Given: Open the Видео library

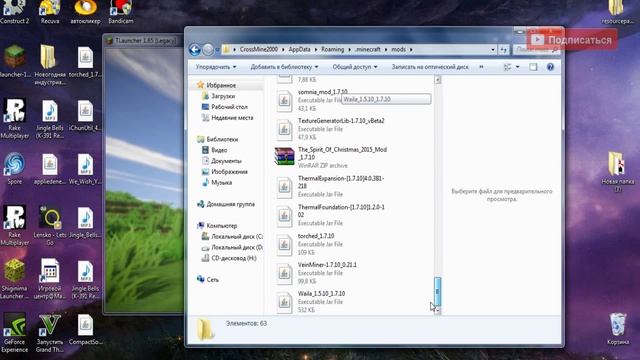Looking at the screenshot, I should (219, 150).
